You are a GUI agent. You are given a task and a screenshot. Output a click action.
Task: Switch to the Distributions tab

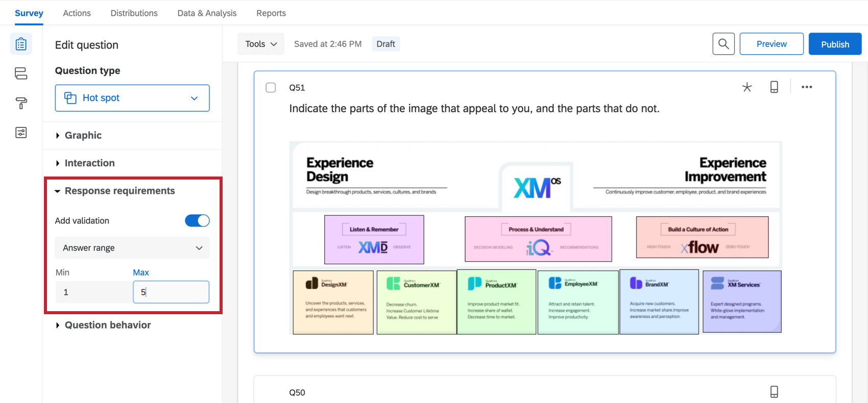(x=134, y=13)
